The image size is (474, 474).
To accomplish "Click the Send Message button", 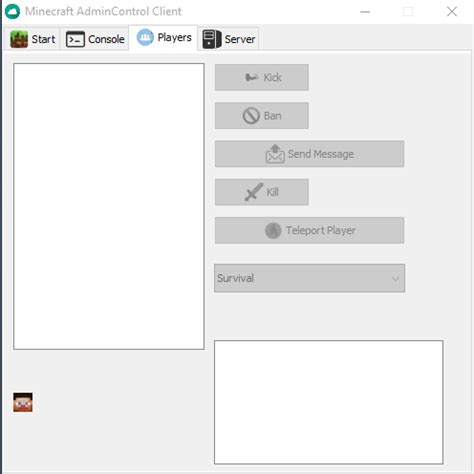I will tap(309, 154).
